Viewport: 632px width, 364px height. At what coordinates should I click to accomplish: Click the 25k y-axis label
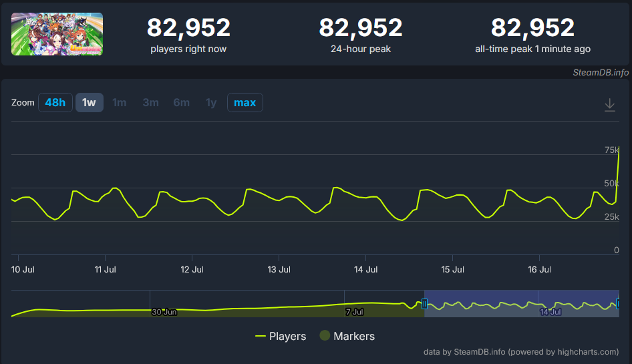pos(611,217)
